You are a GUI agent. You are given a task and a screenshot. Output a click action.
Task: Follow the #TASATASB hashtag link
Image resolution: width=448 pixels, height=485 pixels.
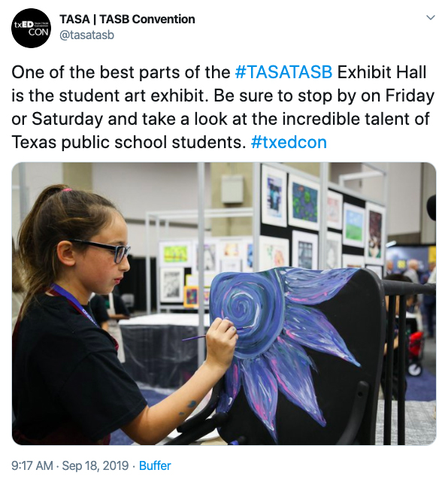[x=283, y=72]
